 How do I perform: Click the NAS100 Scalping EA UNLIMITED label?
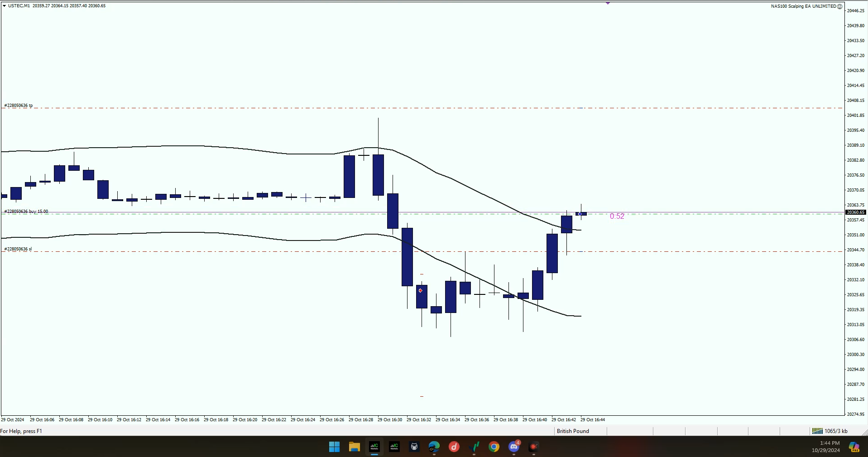[803, 6]
